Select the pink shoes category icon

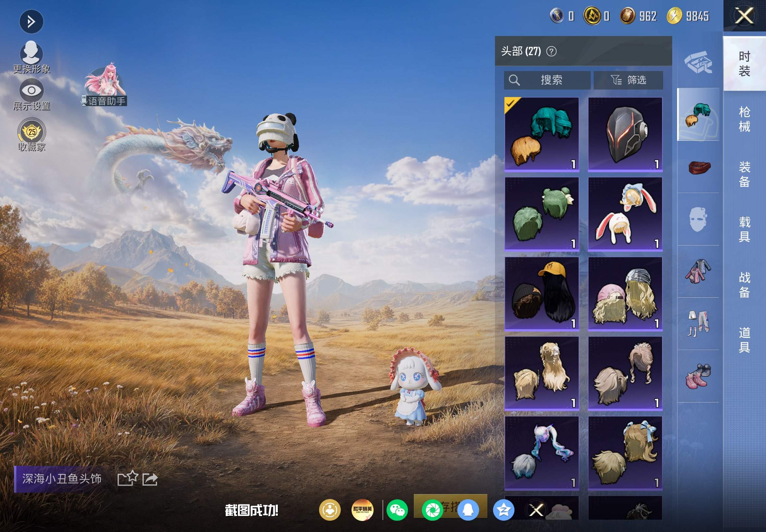[x=698, y=376]
